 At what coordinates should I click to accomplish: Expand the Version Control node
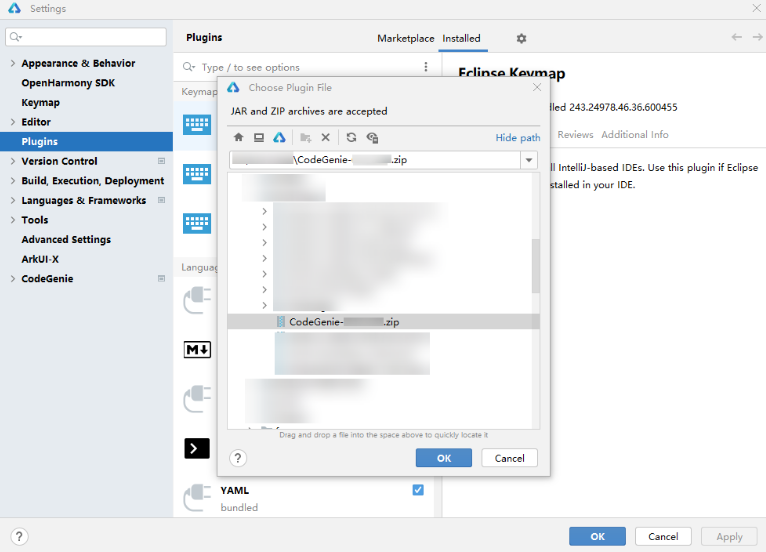coord(13,161)
